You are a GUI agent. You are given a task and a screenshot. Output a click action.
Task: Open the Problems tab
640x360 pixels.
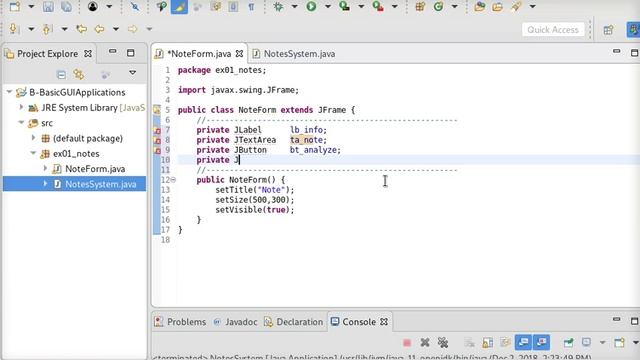(186, 322)
